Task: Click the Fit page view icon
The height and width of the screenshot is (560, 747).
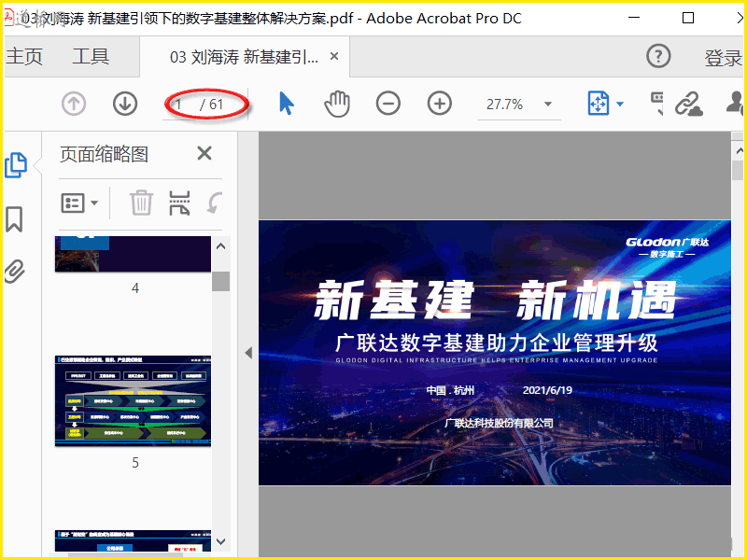Action: point(599,104)
